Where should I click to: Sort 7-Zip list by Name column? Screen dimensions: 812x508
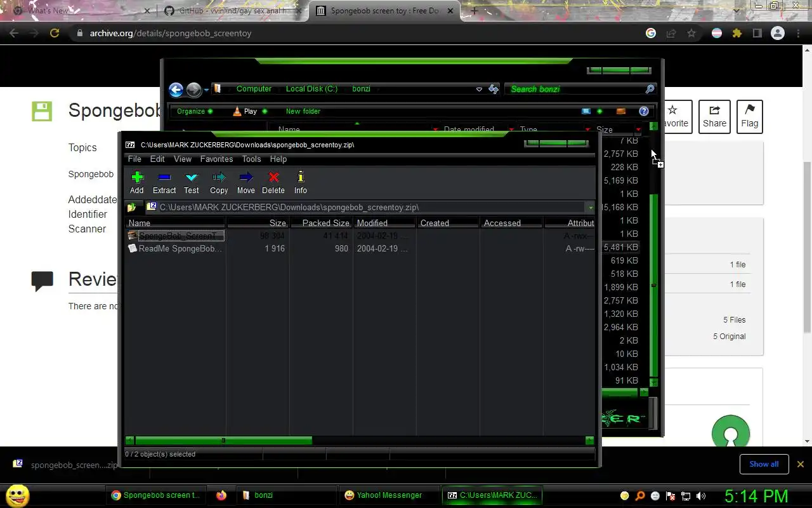176,223
